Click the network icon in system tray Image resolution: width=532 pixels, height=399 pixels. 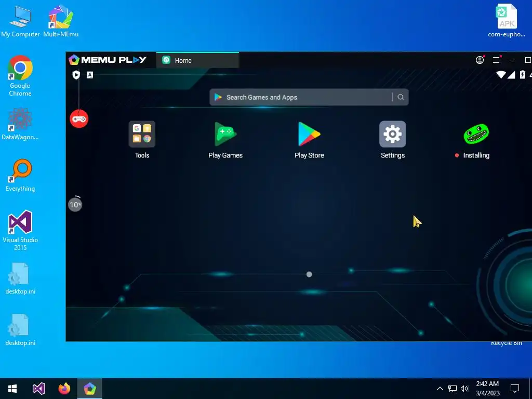[x=453, y=389]
